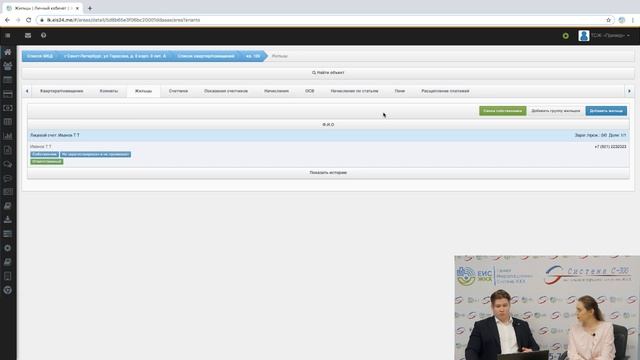The image size is (640, 360).
Task: Click the tenant name Иванов Т.Т
Action: coord(40,147)
